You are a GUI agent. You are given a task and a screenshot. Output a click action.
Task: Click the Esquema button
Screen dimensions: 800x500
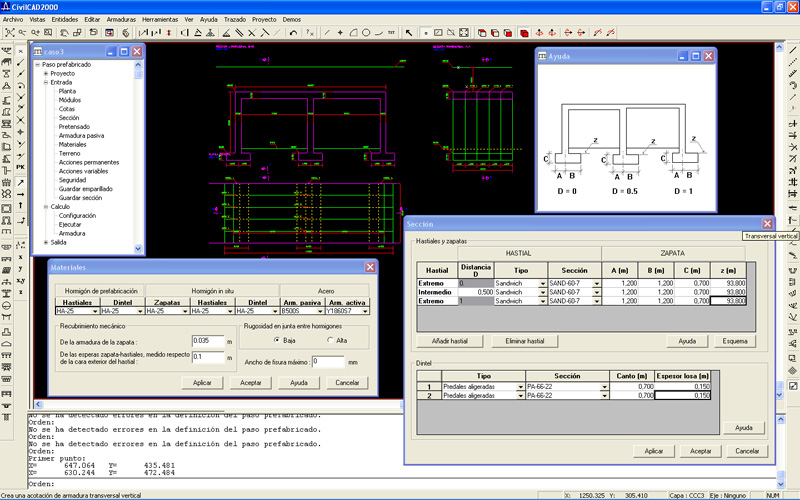pyautogui.click(x=735, y=341)
